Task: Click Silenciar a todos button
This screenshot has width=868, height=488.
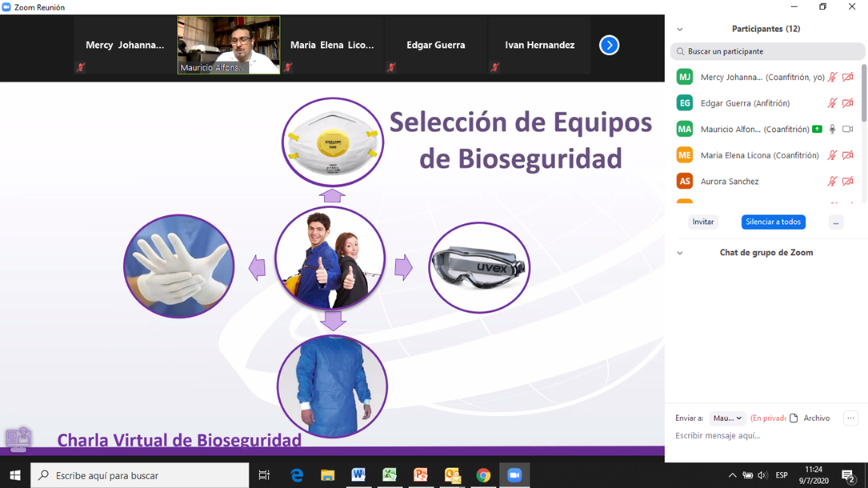Action: click(774, 222)
